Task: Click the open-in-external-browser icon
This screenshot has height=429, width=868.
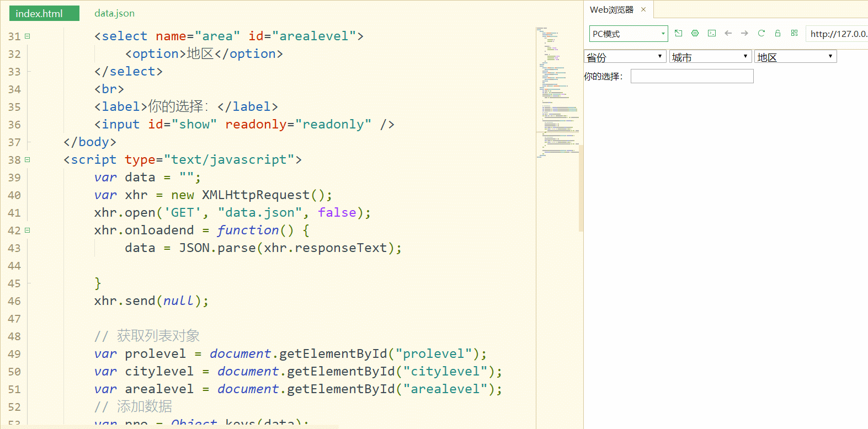Action: [679, 33]
